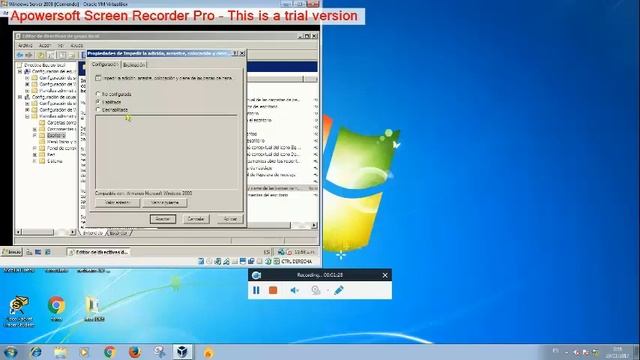
Task: Open Cisco Packet Tracer desktop shortcut
Action: click(19, 312)
